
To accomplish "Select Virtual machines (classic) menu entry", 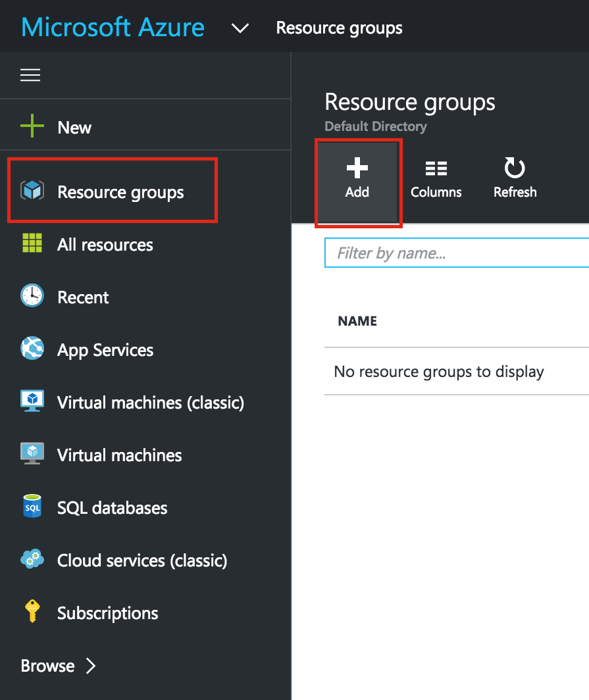I will click(x=145, y=402).
